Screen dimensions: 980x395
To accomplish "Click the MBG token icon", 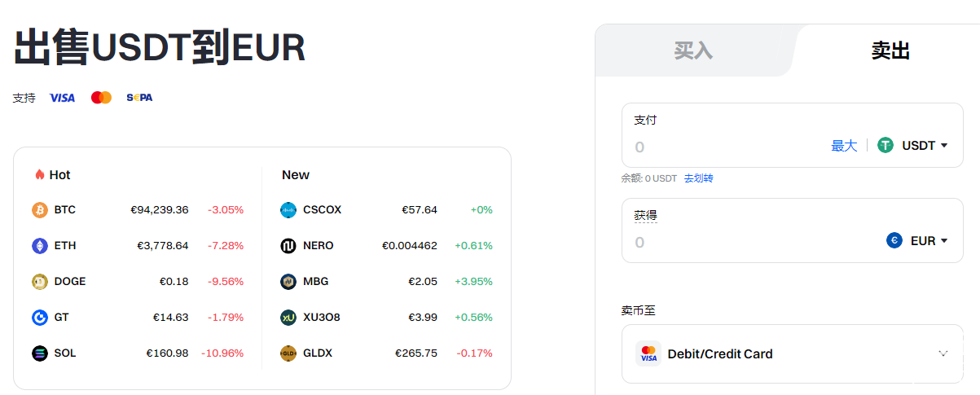I will (288, 282).
